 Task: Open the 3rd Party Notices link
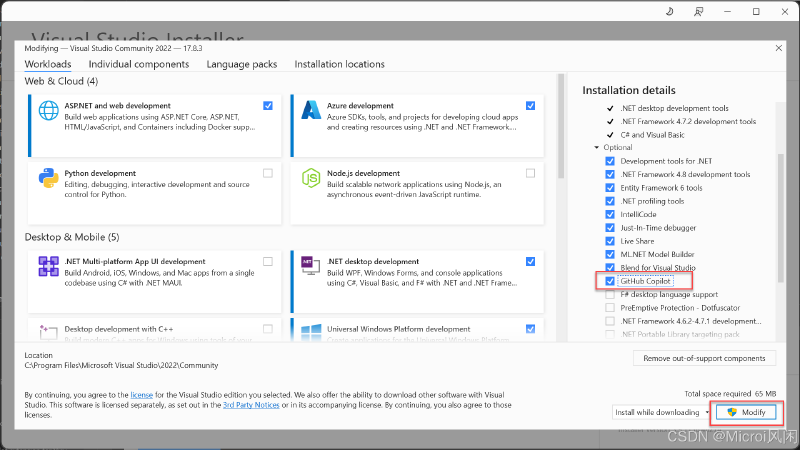tap(251, 405)
